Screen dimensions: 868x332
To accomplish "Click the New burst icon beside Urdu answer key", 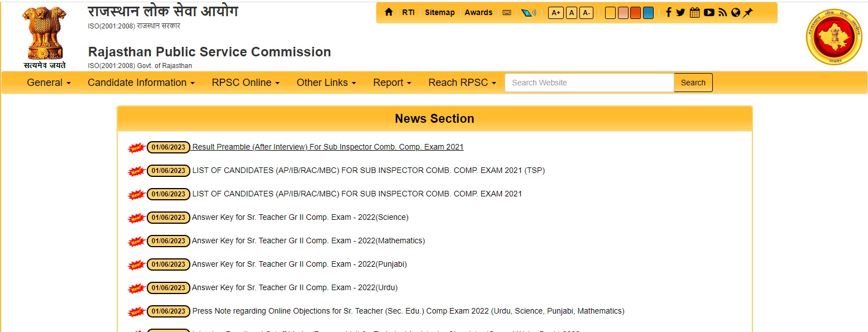I will pos(137,288).
